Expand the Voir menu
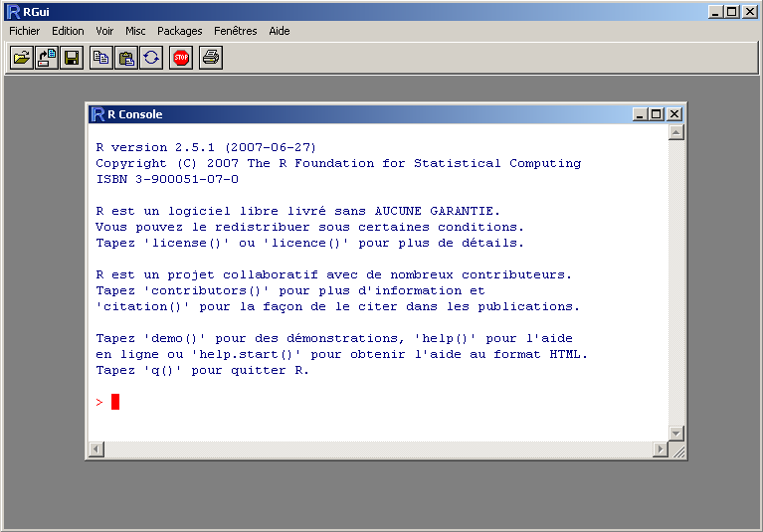Image resolution: width=763 pixels, height=532 pixels. pyautogui.click(x=104, y=31)
